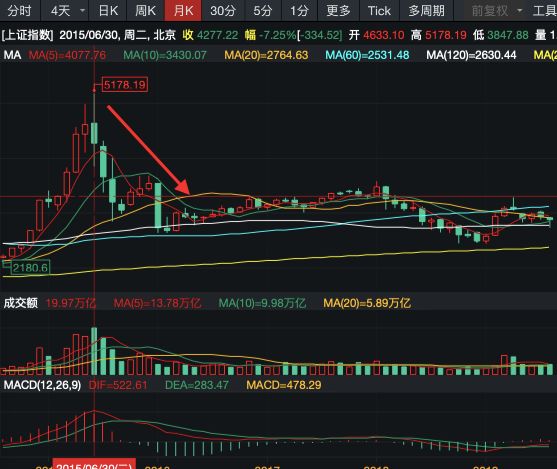Click the closing price 4277.22 value
The image size is (557, 469).
pyautogui.click(x=217, y=35)
